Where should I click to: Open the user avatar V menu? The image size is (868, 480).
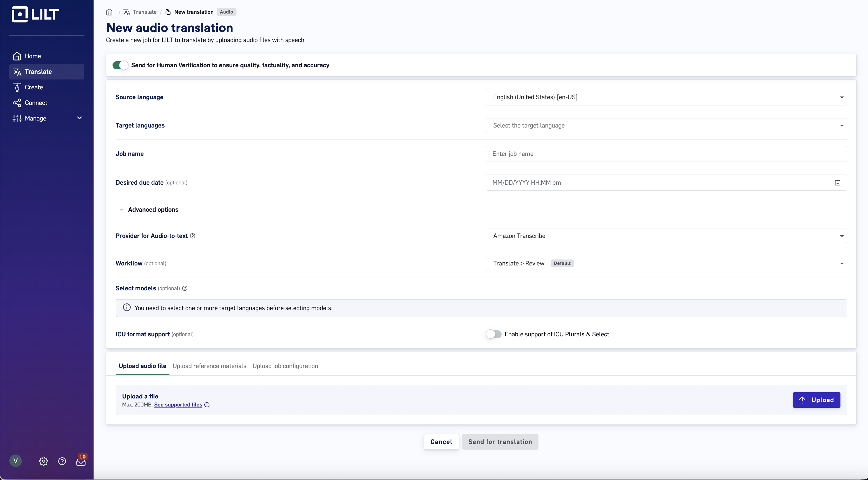16,461
